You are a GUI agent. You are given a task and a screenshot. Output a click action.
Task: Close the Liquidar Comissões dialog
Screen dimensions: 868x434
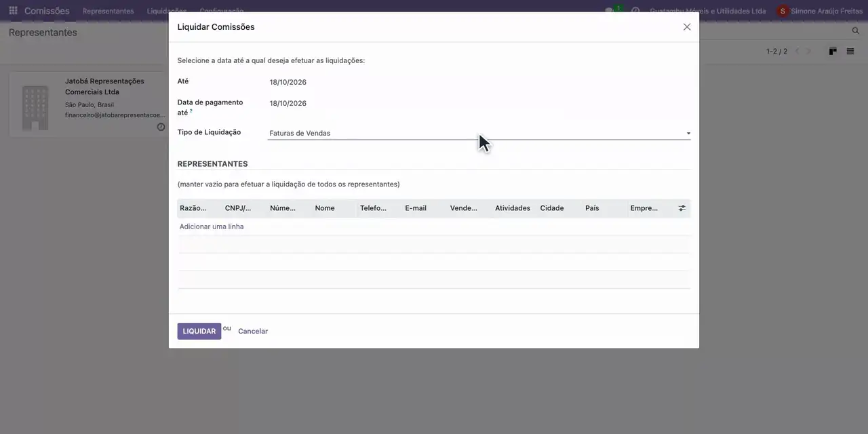click(x=687, y=27)
